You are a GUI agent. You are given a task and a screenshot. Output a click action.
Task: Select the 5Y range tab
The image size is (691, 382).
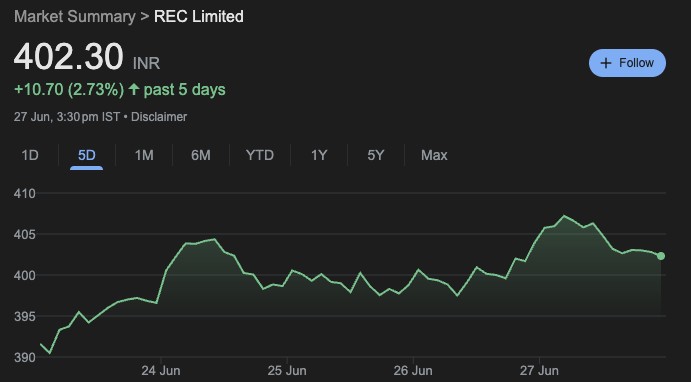pyautogui.click(x=375, y=155)
